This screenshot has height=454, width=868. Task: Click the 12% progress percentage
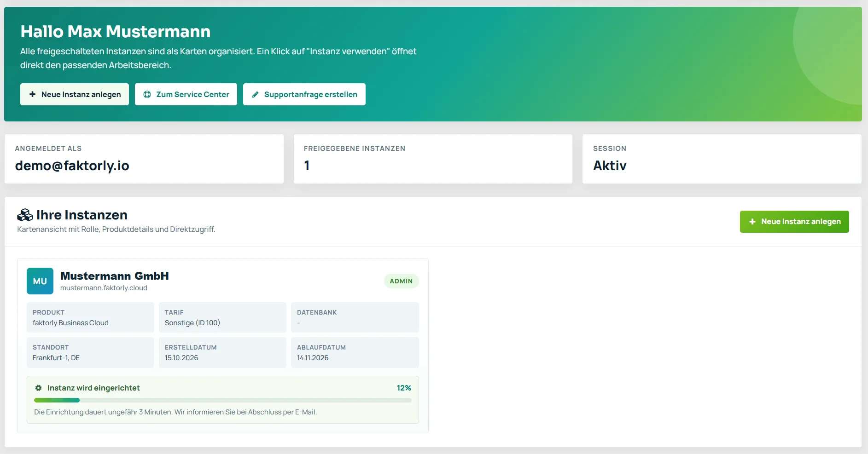point(404,388)
